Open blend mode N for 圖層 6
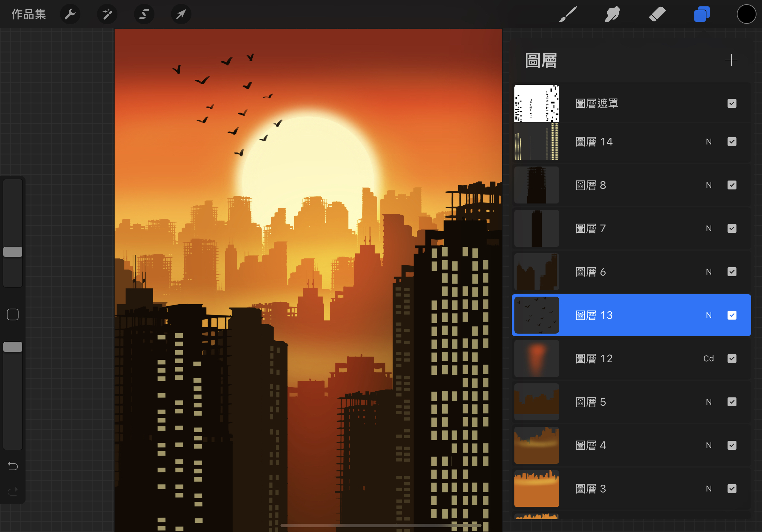This screenshot has height=532, width=762. (x=709, y=272)
